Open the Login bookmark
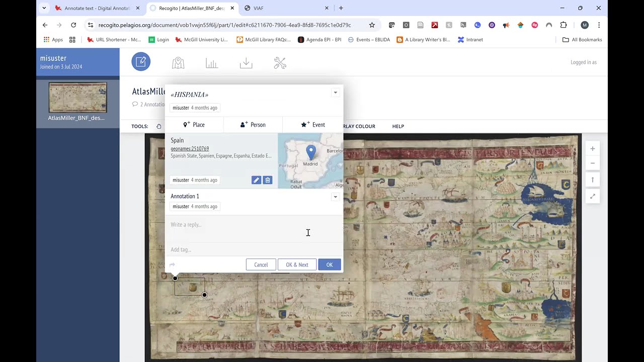 [x=158, y=40]
